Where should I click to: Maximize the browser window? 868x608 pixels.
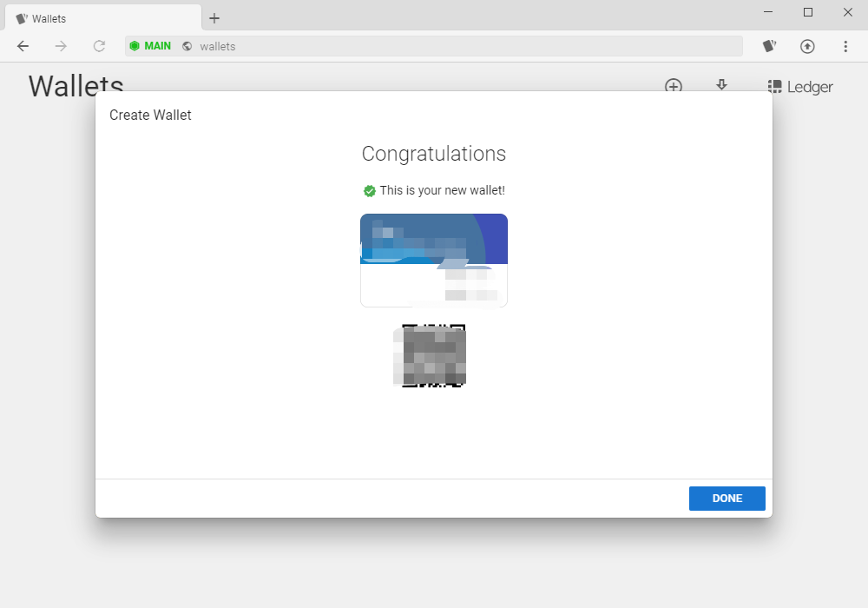click(x=808, y=12)
